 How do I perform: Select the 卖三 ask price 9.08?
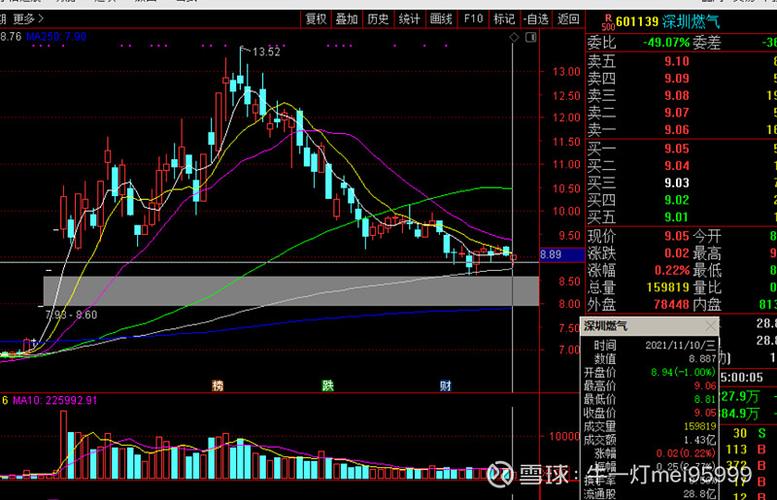coord(676,96)
